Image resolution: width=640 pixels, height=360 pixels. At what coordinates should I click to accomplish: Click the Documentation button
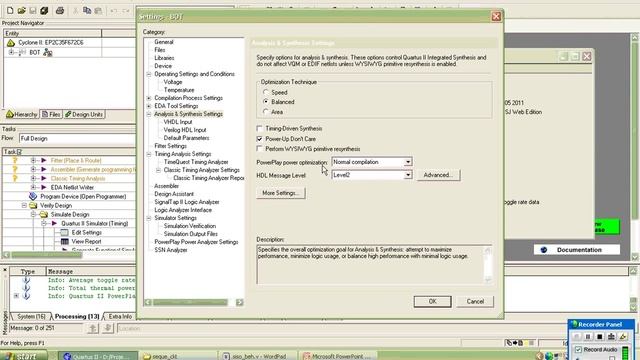pos(577,250)
